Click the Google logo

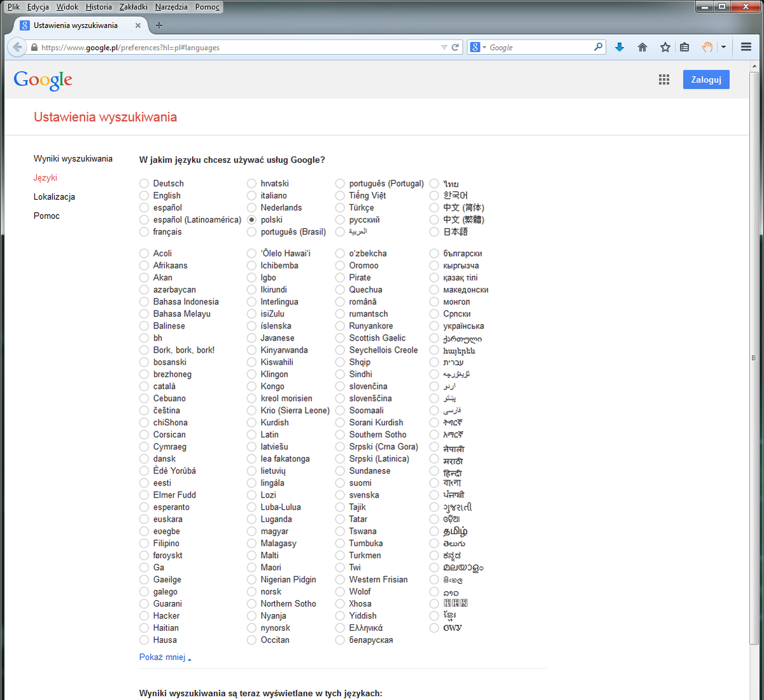coord(43,80)
